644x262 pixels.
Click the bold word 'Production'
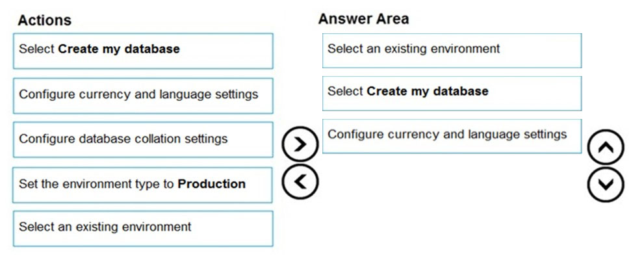(211, 183)
